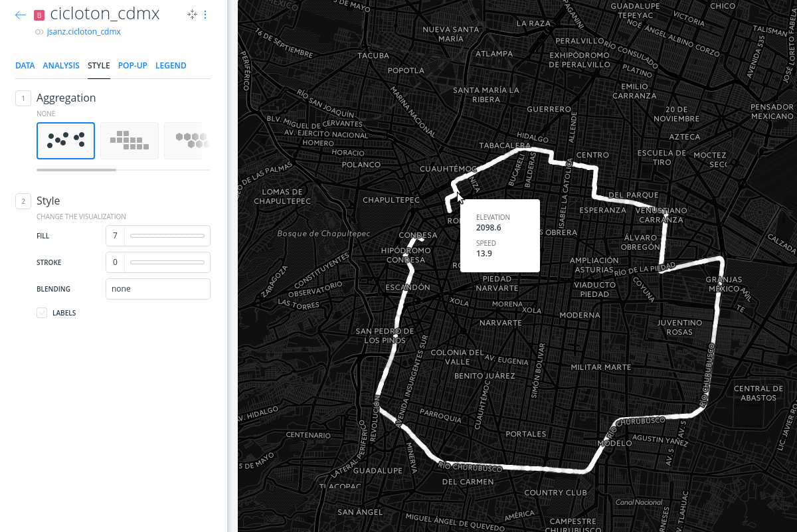
Task: Open the jsanz.cicloton_cdmx dataset link
Action: 84,31
